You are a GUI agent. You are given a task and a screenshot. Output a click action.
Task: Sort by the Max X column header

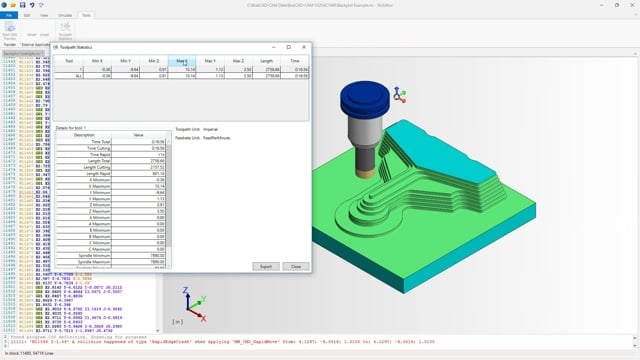pos(182,61)
